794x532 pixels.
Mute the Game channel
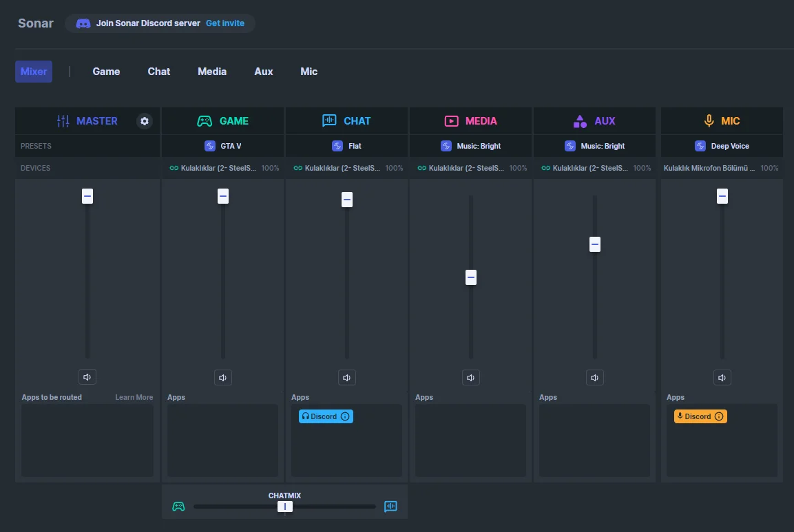click(x=223, y=378)
